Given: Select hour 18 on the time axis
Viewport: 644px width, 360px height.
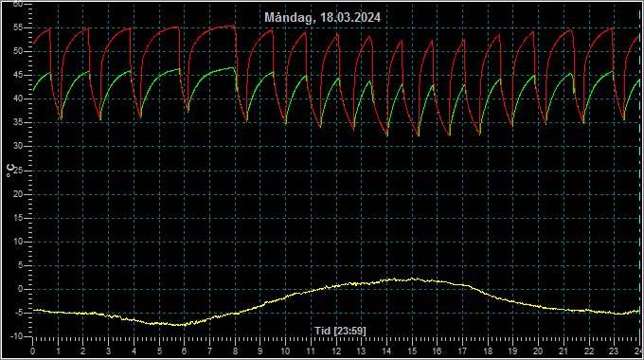Looking at the screenshot, I should coord(488,351).
